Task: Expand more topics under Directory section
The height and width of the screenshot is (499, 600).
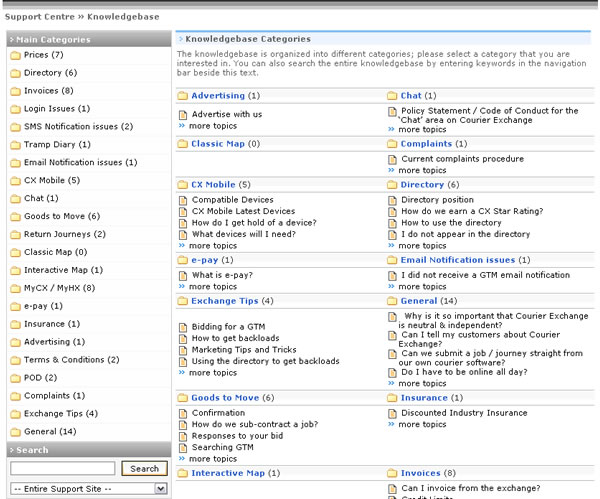Action: pyautogui.click(x=422, y=245)
